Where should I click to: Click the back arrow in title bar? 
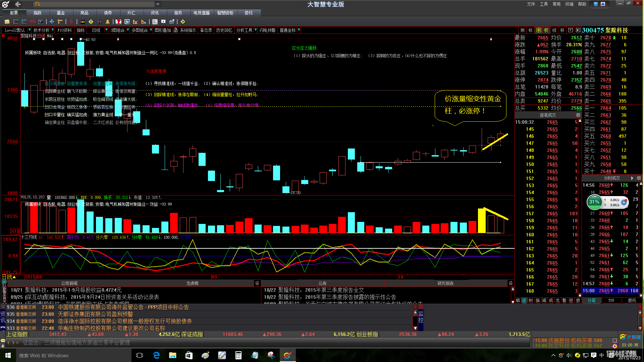pyautogui.click(x=18, y=4)
